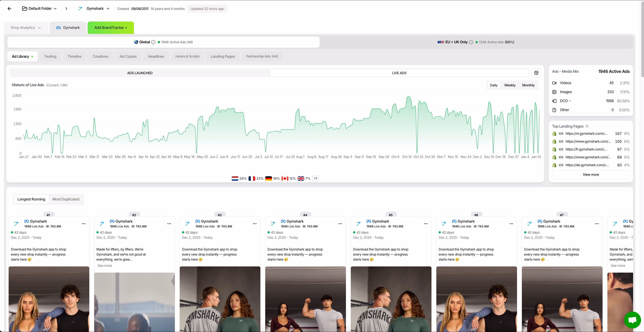644x332 pixels.
Task: Expand the Gymshark brand dropdown
Action: [108, 8]
